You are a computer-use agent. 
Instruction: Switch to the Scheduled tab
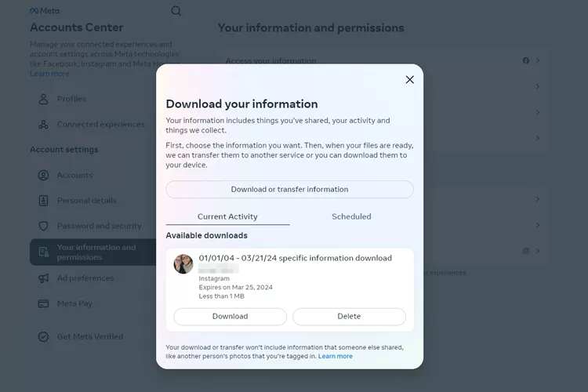[351, 216]
